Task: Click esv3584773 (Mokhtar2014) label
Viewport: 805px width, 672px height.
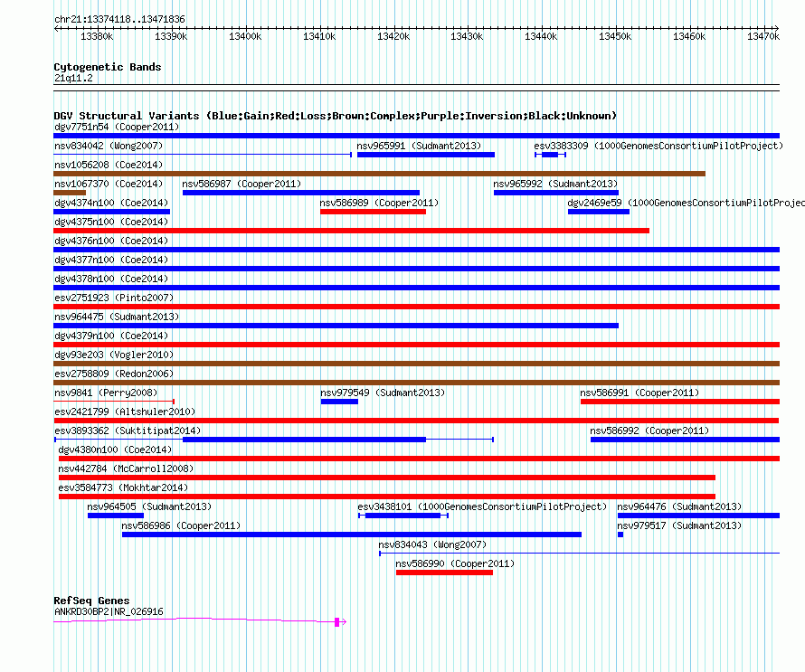Action: coord(123,487)
